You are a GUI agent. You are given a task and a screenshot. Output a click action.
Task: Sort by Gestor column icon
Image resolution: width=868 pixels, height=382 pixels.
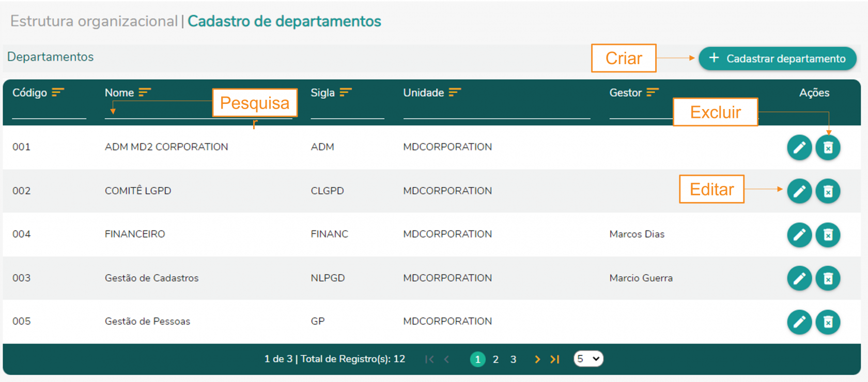653,92
